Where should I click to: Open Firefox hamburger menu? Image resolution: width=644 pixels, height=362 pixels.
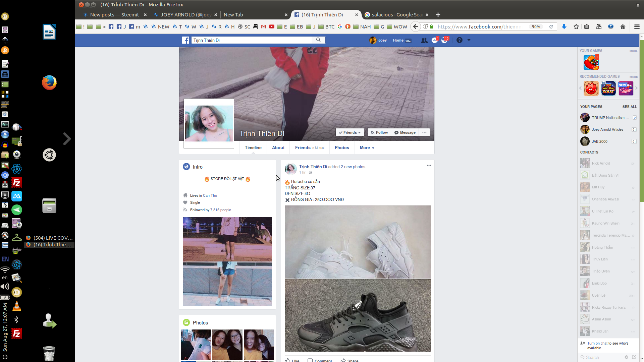pos(637,27)
